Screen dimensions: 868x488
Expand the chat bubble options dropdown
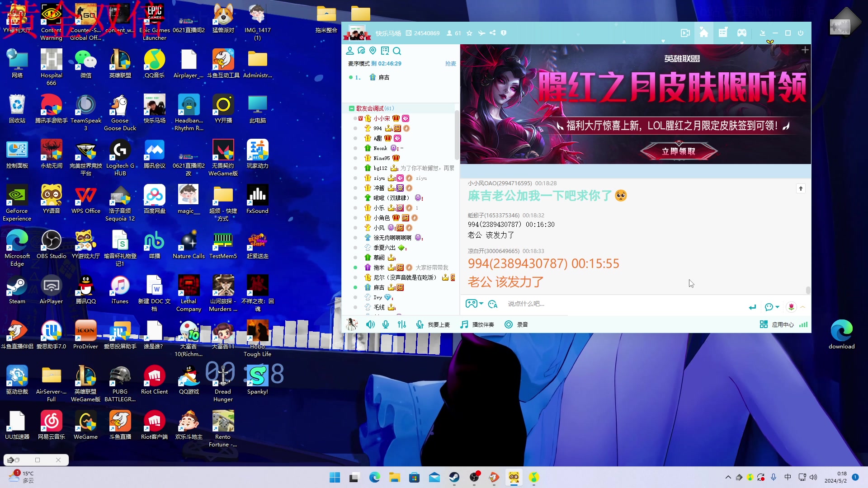[777, 307]
